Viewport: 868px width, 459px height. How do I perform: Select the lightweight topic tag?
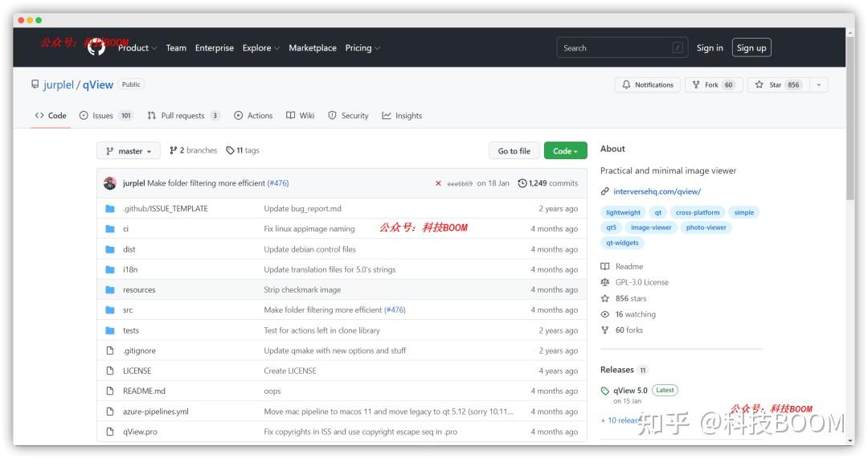coord(623,212)
